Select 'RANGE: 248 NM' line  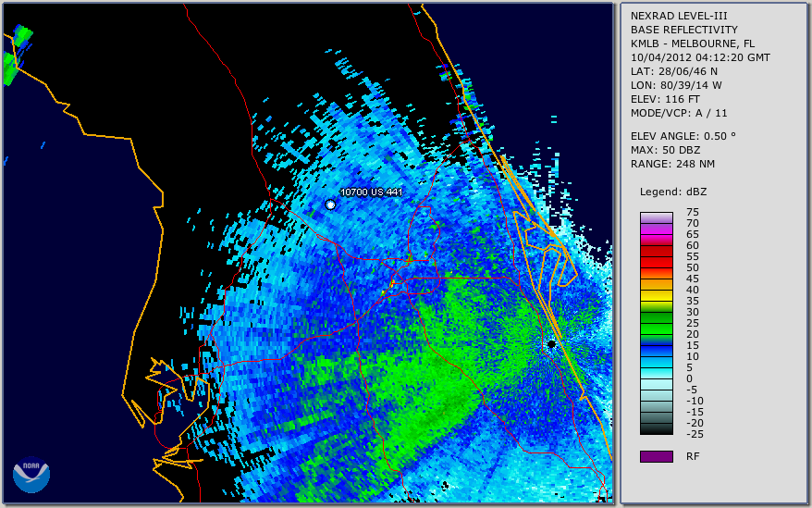click(x=672, y=165)
